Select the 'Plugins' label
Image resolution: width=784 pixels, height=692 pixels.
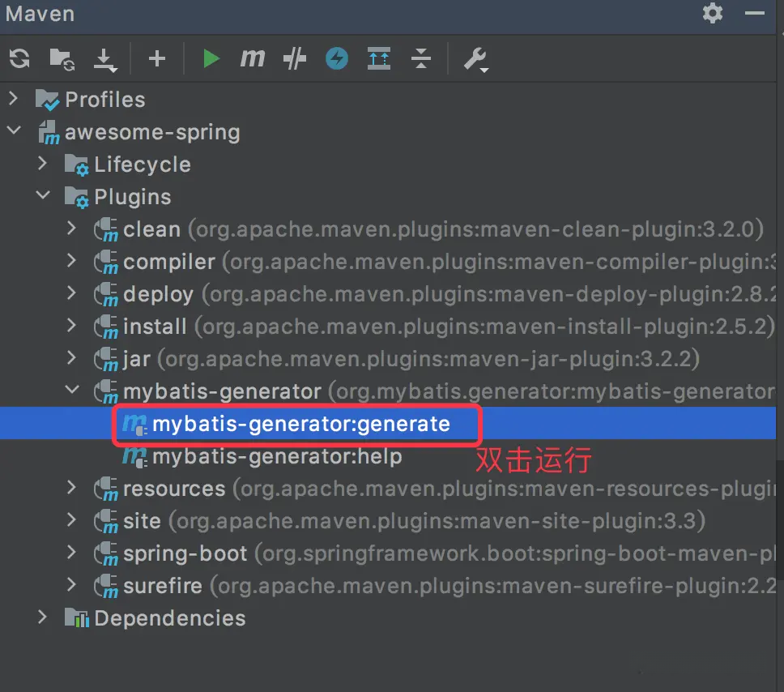[x=133, y=197]
